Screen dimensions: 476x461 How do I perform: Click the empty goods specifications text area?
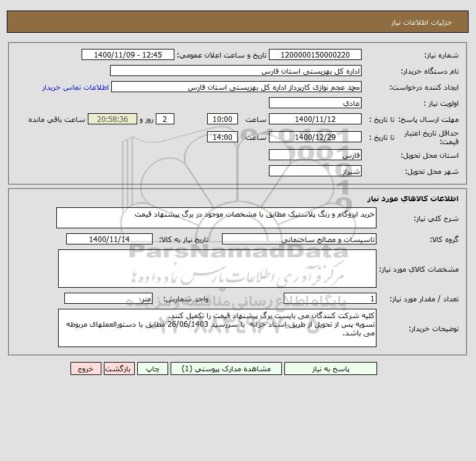pyautogui.click(x=217, y=269)
